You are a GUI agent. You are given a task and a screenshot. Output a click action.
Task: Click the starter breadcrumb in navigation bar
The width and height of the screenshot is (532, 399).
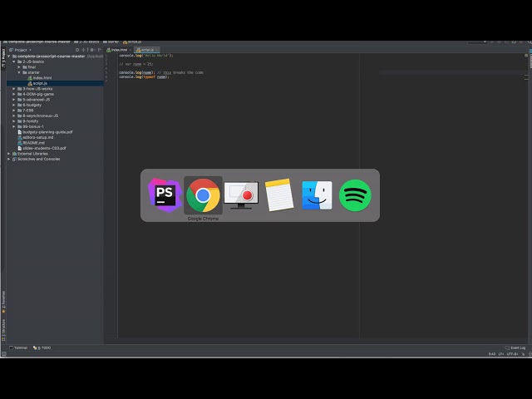pyautogui.click(x=111, y=42)
